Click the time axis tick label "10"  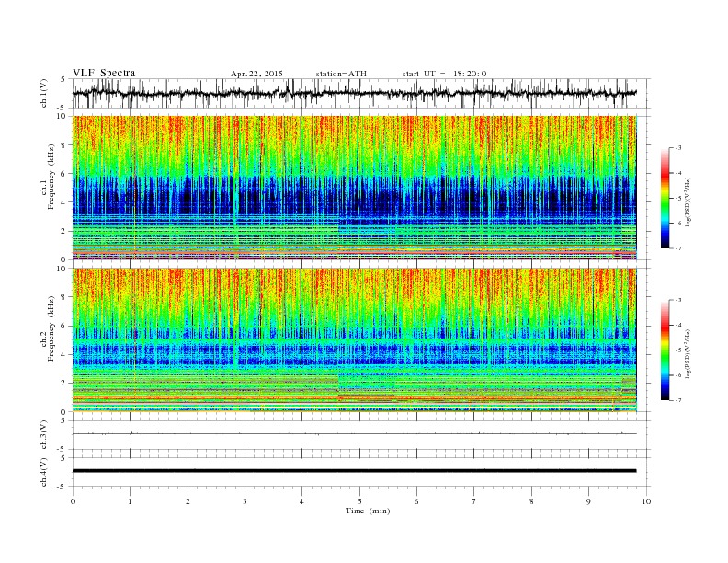(x=646, y=501)
